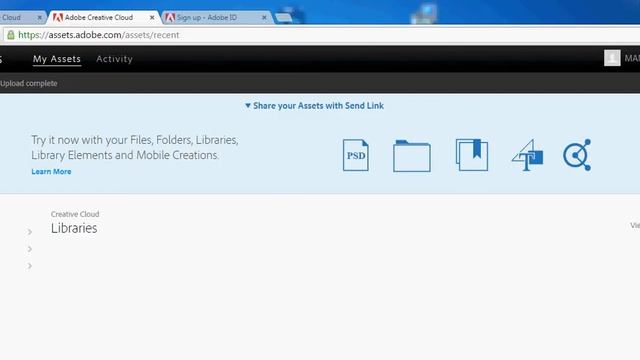
Task: Open the Learn More link
Action: click(51, 172)
